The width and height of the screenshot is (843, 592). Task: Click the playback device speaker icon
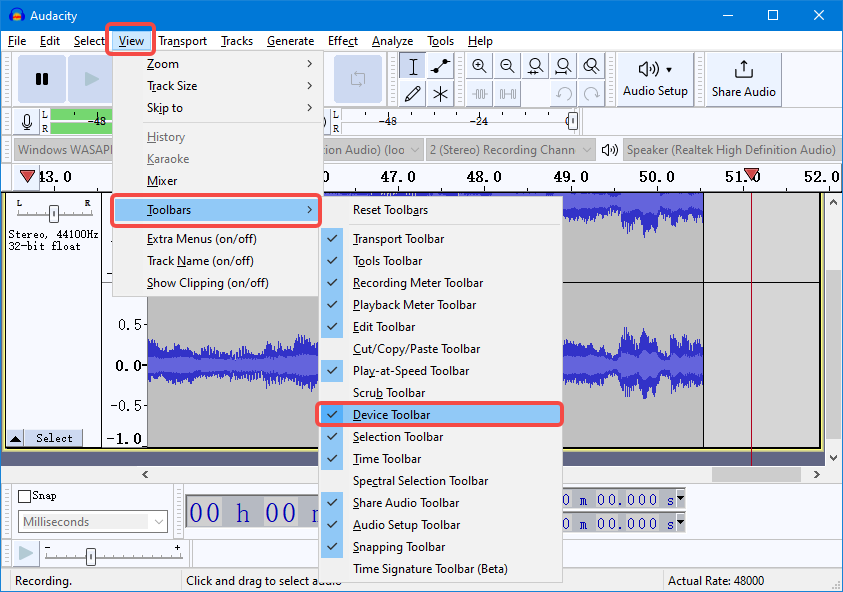(610, 150)
